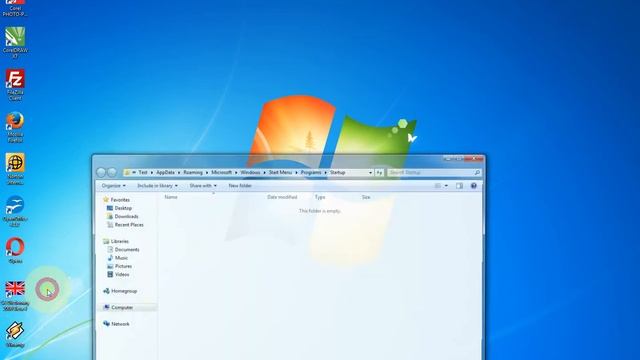
Task: Sort by the Type column header
Action: (x=320, y=197)
